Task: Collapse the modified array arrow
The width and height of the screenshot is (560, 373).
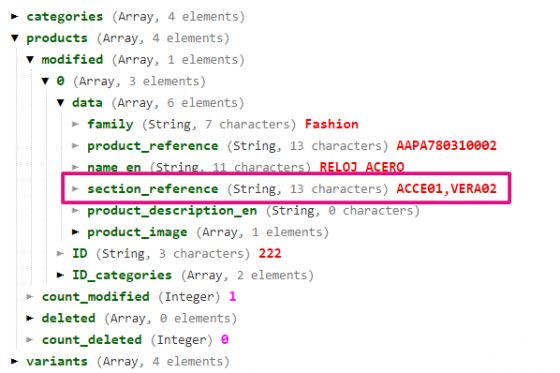Action: click(30, 60)
